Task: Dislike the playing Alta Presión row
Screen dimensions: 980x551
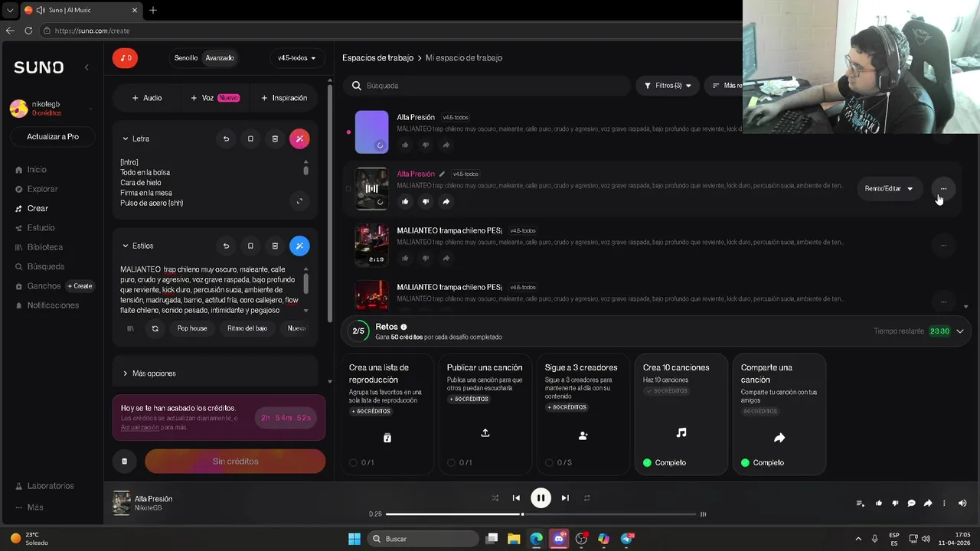Action: pos(426,201)
